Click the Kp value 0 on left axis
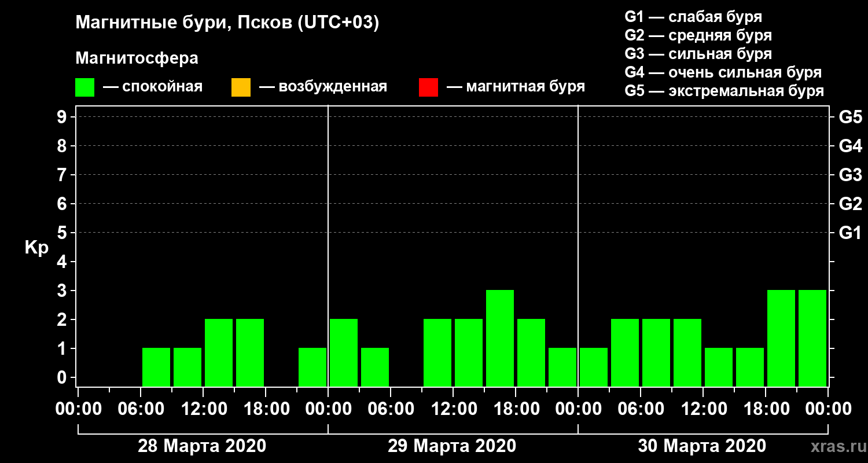The image size is (868, 463). tap(63, 377)
